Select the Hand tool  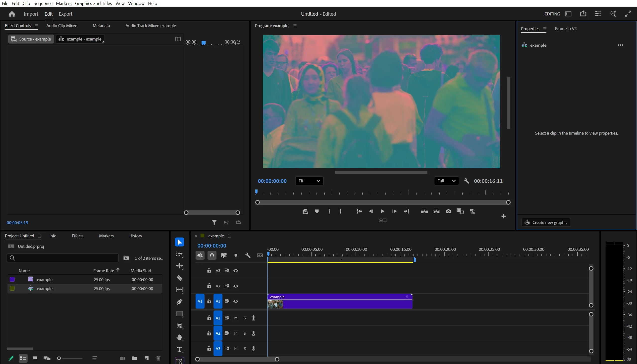tap(179, 337)
